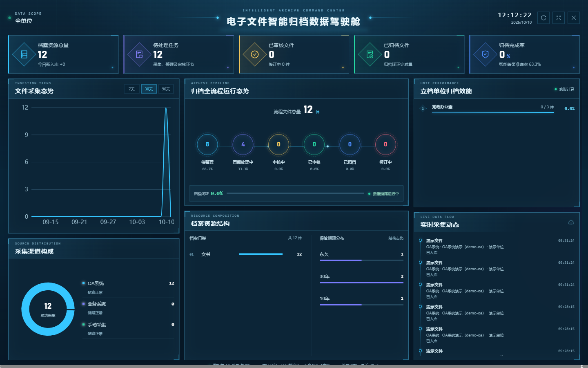
Task: Click the donut chart showing 12 成功采集
Action: 48,309
